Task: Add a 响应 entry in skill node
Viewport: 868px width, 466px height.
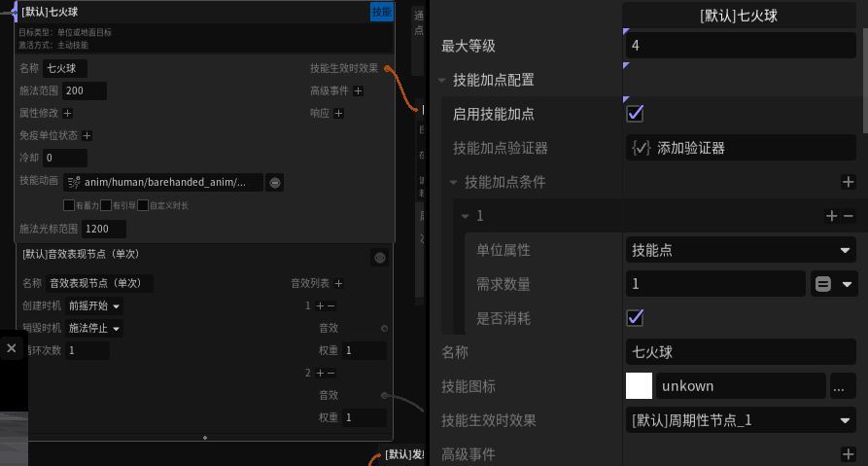Action: point(339,113)
